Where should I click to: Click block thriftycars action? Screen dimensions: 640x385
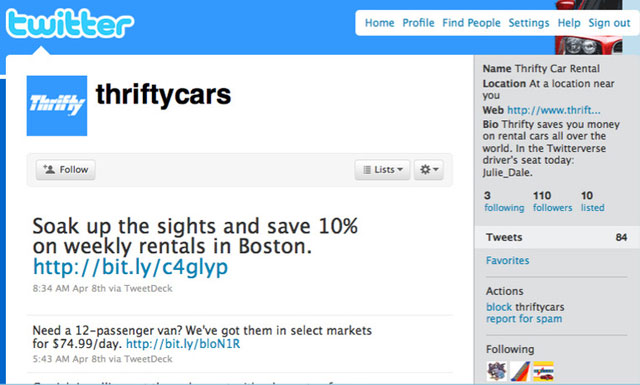coord(525,307)
